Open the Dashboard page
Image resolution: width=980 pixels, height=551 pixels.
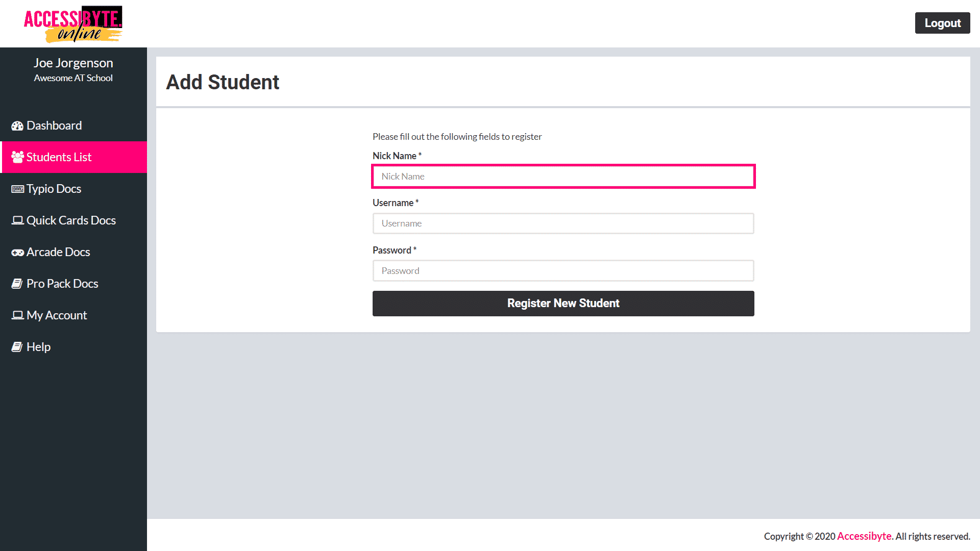(x=54, y=126)
